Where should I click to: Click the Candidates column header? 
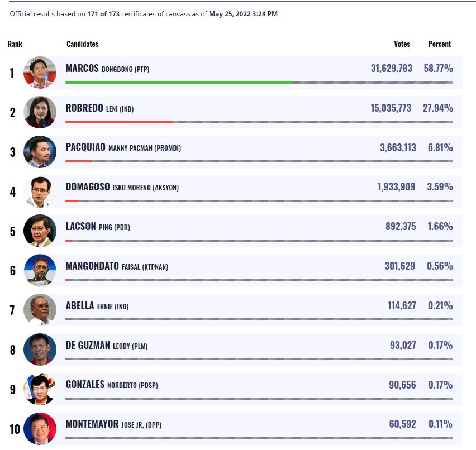coord(82,44)
